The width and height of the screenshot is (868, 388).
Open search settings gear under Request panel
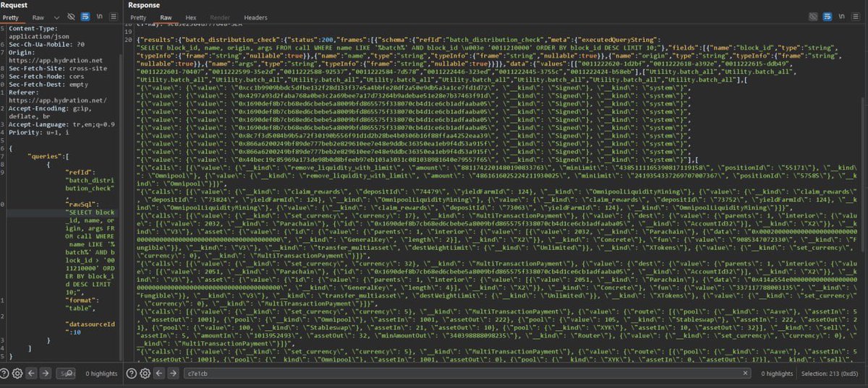click(x=18, y=374)
